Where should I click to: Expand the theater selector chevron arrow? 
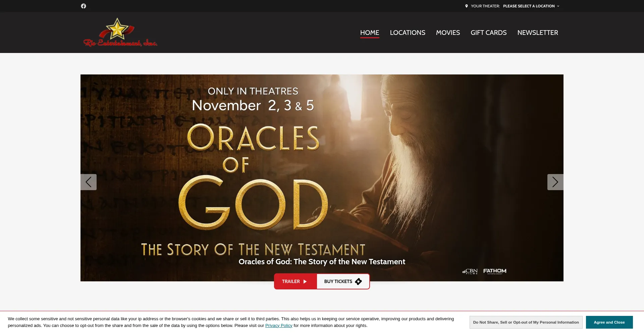click(x=558, y=6)
